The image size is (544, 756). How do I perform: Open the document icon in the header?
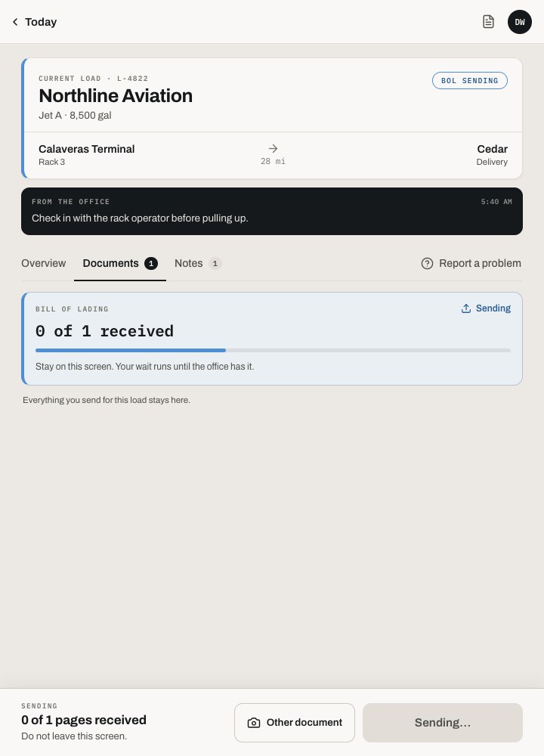pyautogui.click(x=488, y=22)
